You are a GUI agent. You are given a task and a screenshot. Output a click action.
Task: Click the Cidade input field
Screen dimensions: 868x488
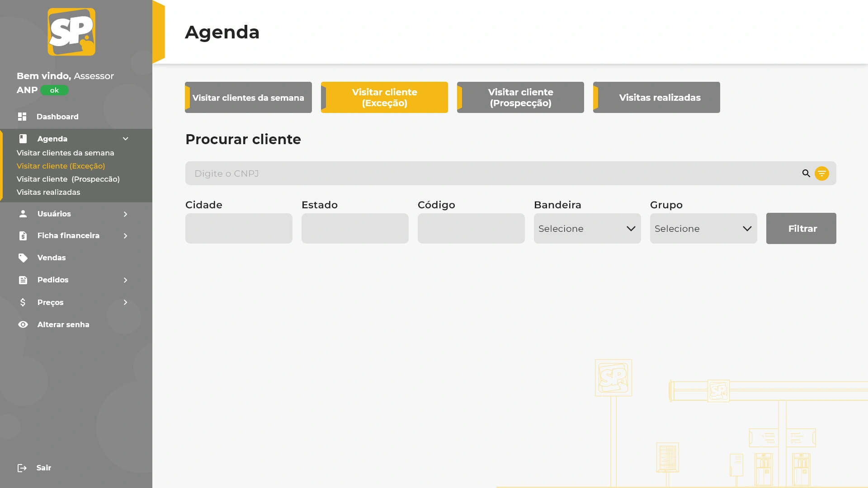[x=239, y=229]
